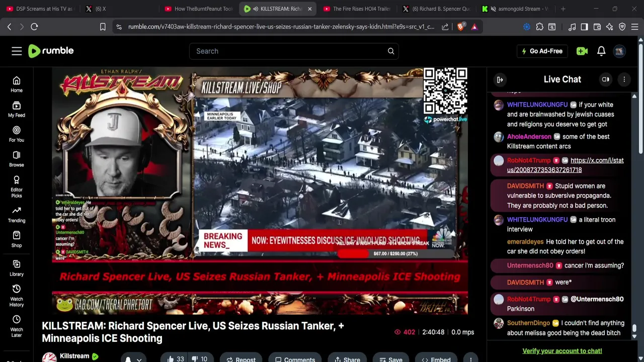The width and height of the screenshot is (644, 362).
Task: Open the notifications bell
Action: click(601, 51)
